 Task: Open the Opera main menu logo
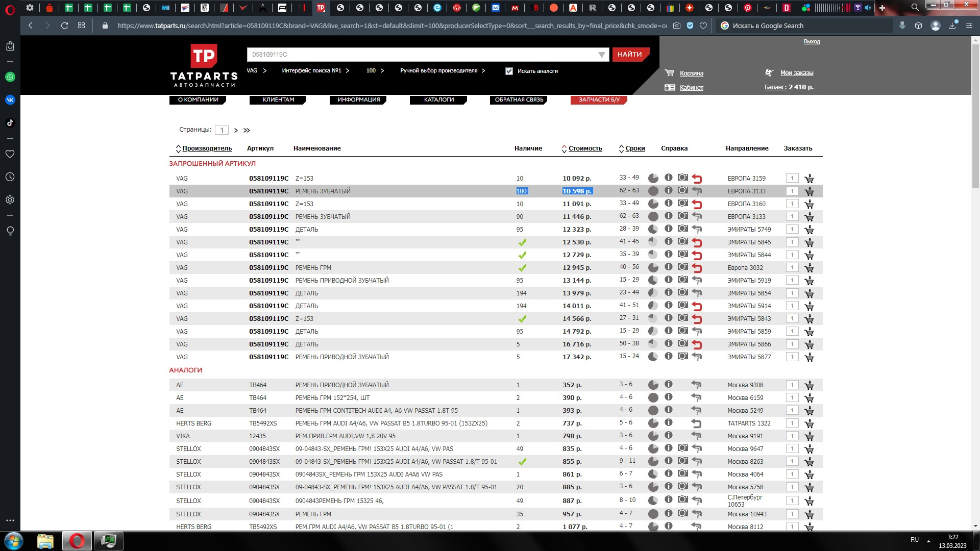click(x=10, y=9)
